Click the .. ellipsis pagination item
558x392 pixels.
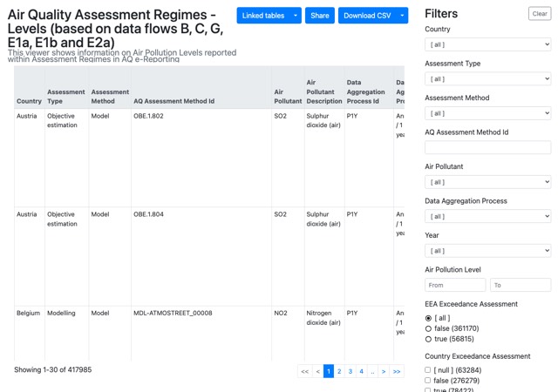pos(372,371)
